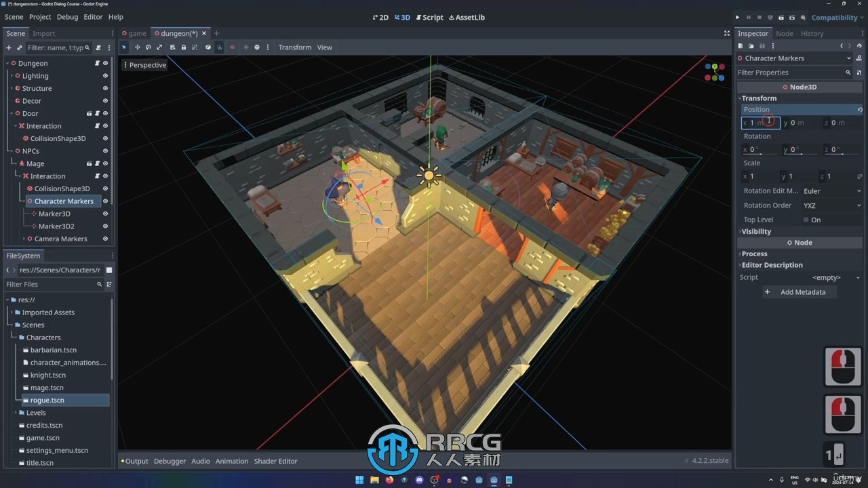Open the AssetLib workspace
Image resolution: width=868 pixels, height=488 pixels.
(467, 17)
